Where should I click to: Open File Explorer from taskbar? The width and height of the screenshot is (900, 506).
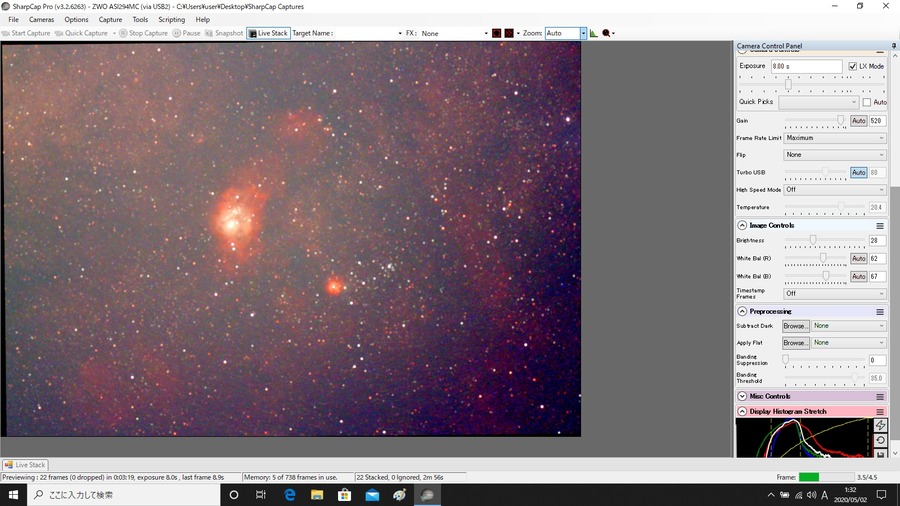click(317, 495)
